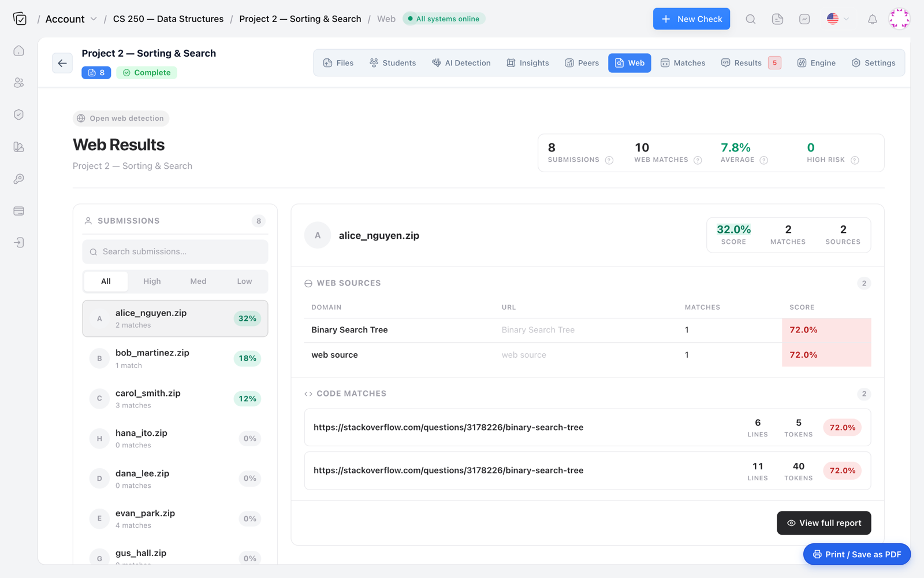Viewport: 924px width, 578px height.
Task: Click the 8 files badge
Action: [x=96, y=73]
